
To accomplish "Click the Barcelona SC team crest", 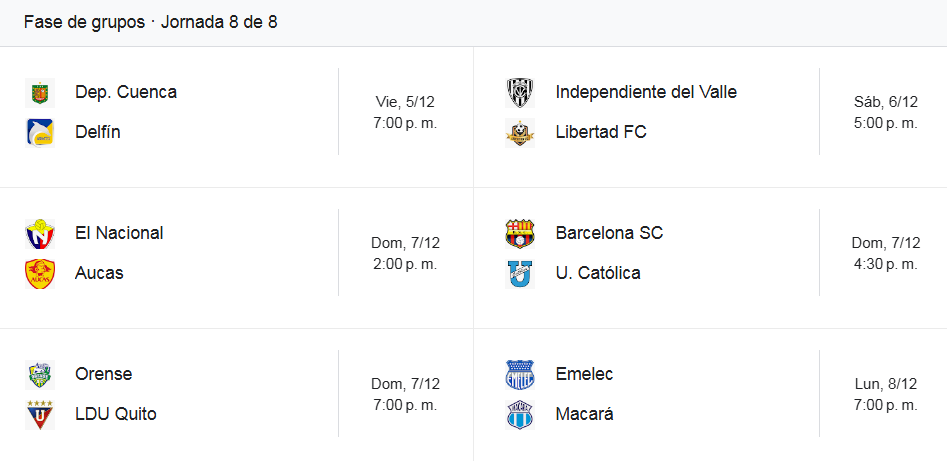I will pos(520,234).
